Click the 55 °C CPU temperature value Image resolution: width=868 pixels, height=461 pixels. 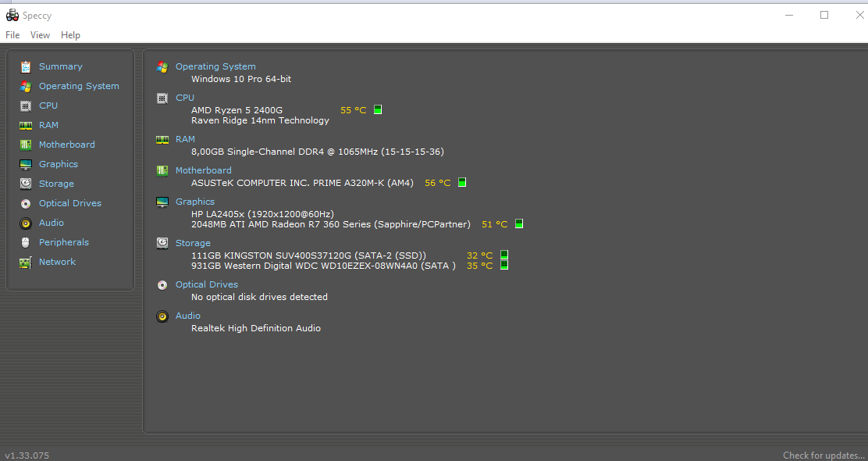tap(353, 110)
